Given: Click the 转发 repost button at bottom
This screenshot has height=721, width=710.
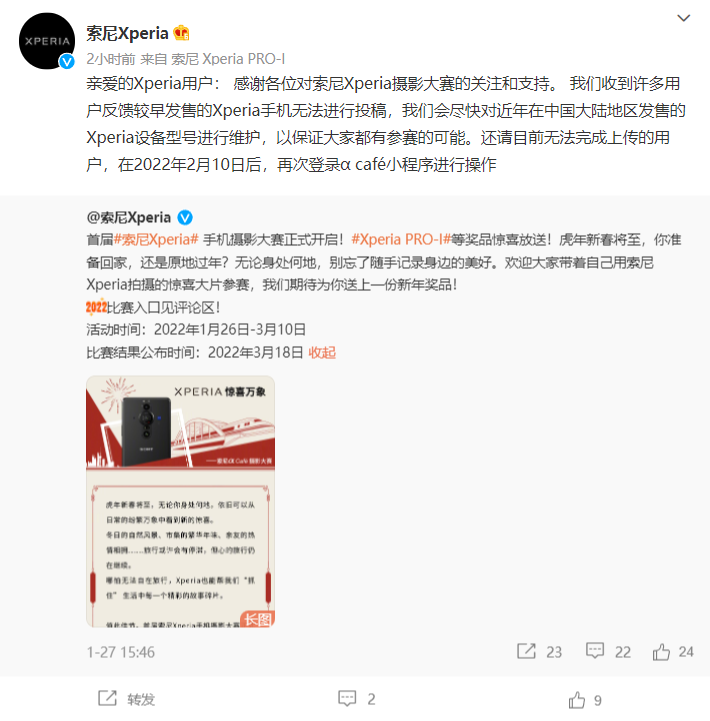Looking at the screenshot, I should (126, 699).
